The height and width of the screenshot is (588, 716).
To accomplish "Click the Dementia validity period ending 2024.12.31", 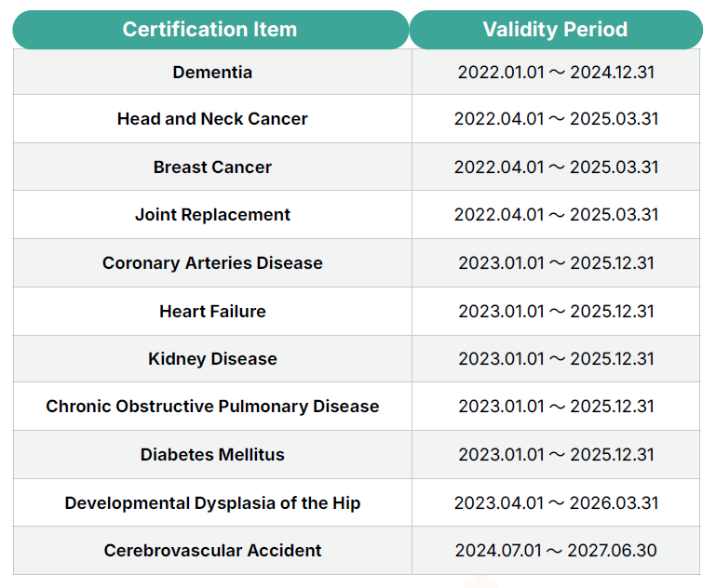I will 556,72.
